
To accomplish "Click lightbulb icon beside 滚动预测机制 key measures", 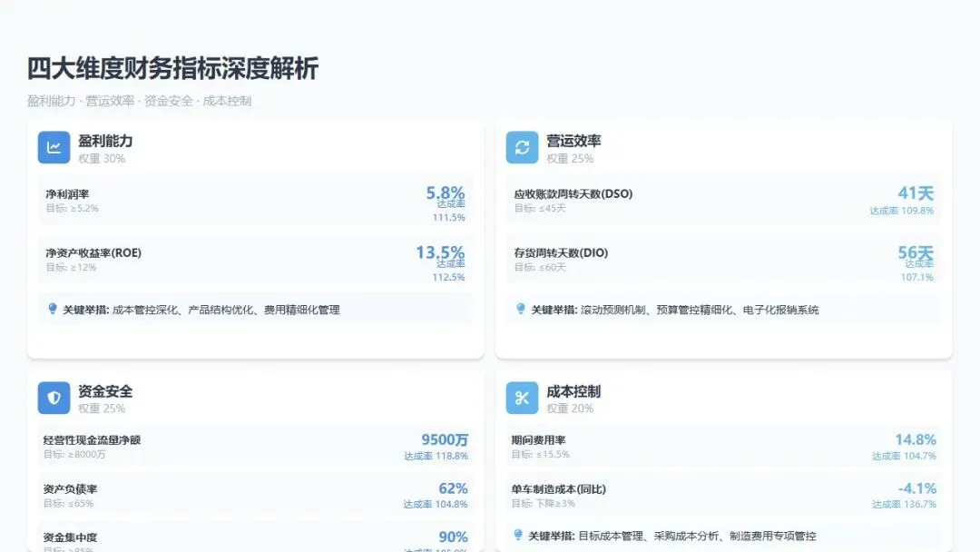I will click(521, 309).
